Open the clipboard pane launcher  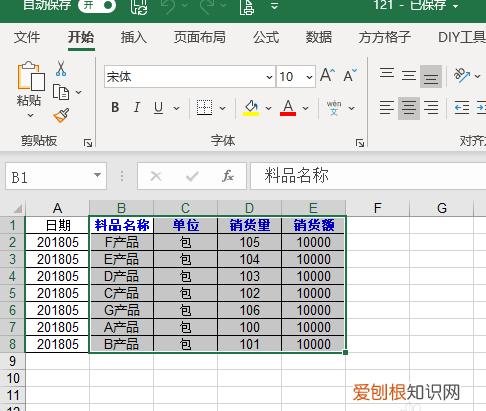[x=88, y=143]
